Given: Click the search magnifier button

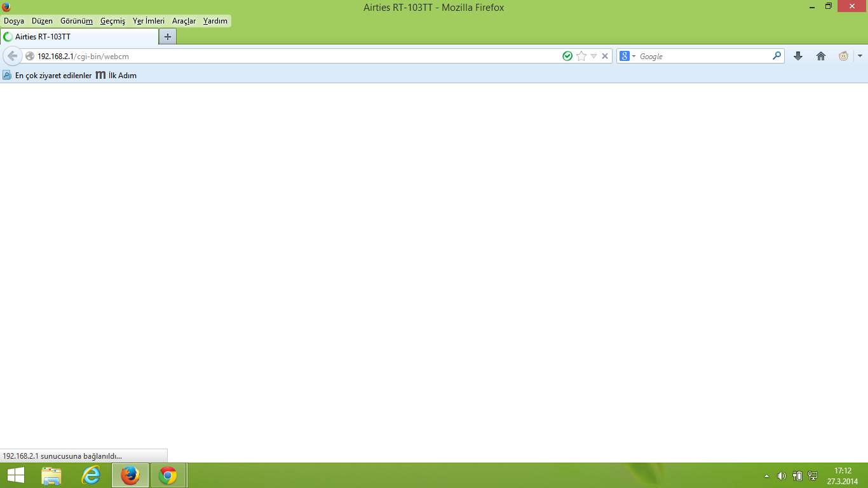Looking at the screenshot, I should tap(776, 56).
